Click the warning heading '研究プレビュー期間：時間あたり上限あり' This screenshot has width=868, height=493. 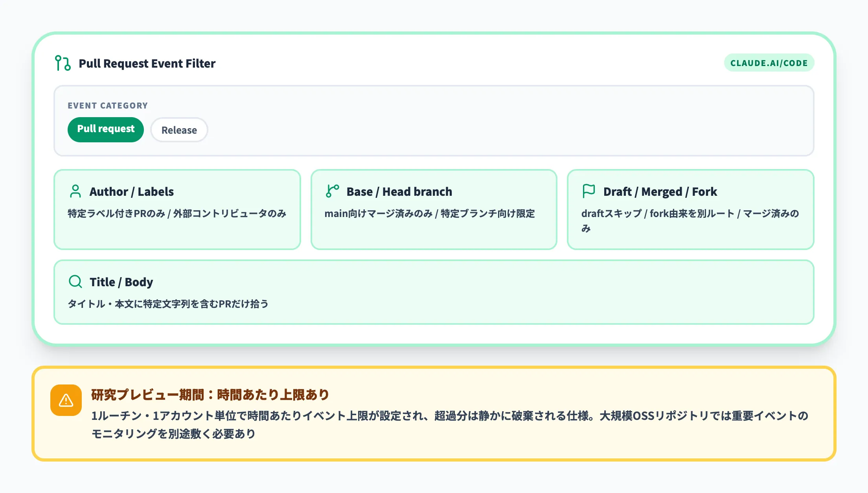(x=210, y=394)
